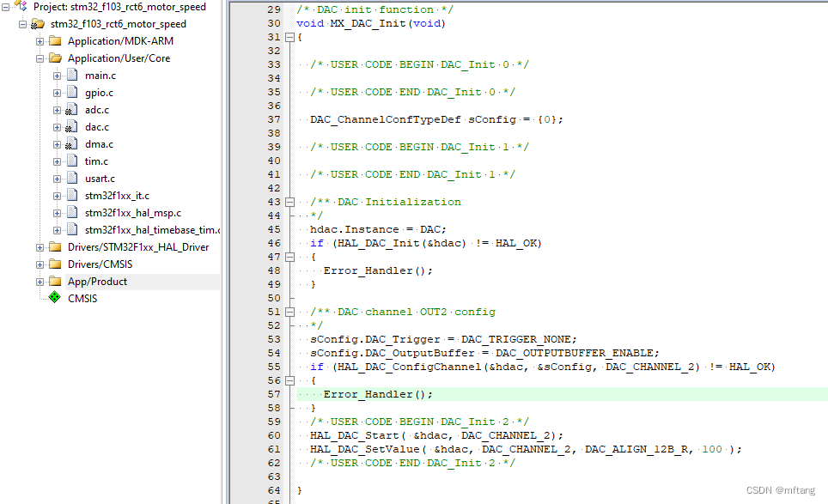Select the green CMSIS diamond icon

coord(54,298)
